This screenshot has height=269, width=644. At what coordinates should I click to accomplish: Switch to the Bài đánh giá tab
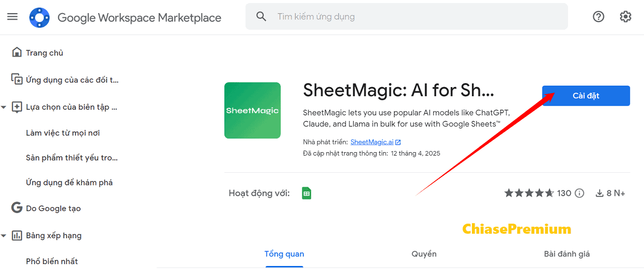pos(567,254)
